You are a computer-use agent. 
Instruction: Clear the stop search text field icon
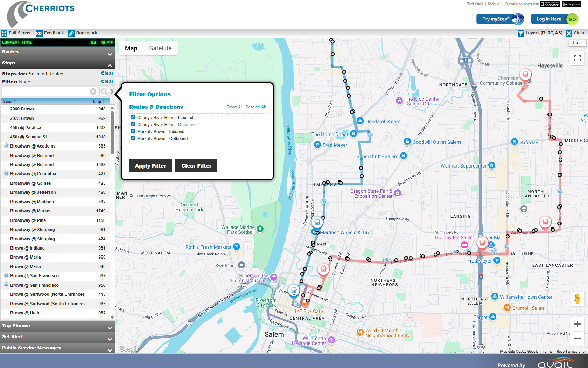coord(93,91)
